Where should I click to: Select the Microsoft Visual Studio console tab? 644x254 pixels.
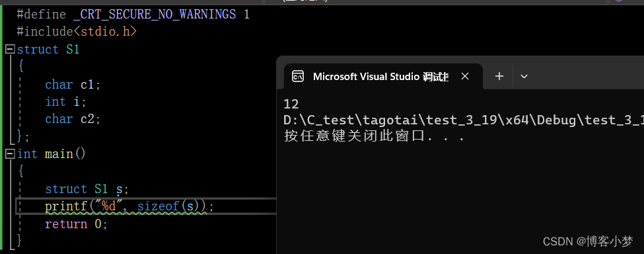coord(383,77)
